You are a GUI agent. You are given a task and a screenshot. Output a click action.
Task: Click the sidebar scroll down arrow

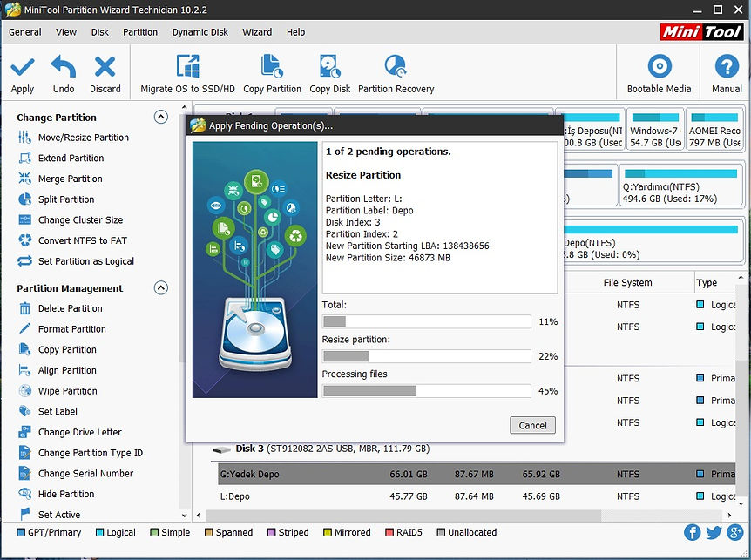[185, 516]
